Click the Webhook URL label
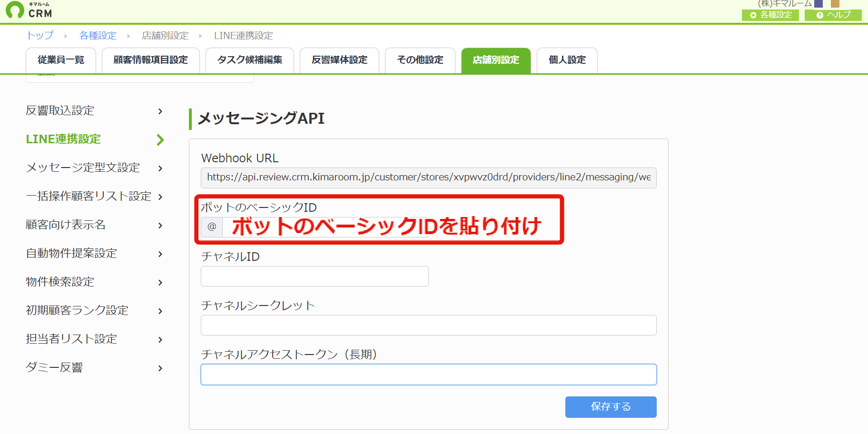 point(240,158)
